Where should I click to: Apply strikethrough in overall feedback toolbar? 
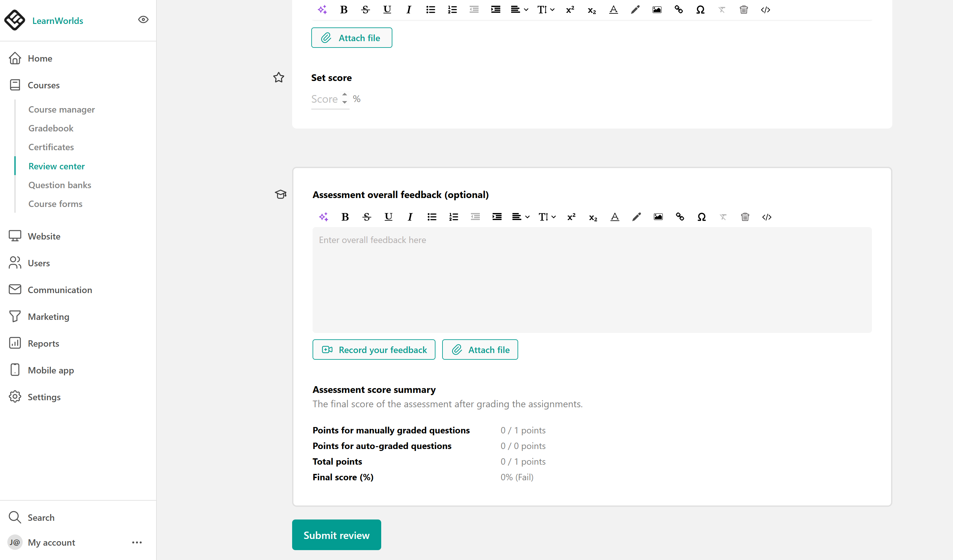[367, 217]
